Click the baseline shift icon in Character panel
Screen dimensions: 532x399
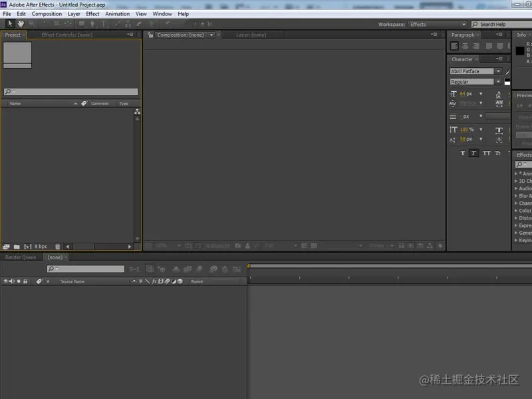453,140
